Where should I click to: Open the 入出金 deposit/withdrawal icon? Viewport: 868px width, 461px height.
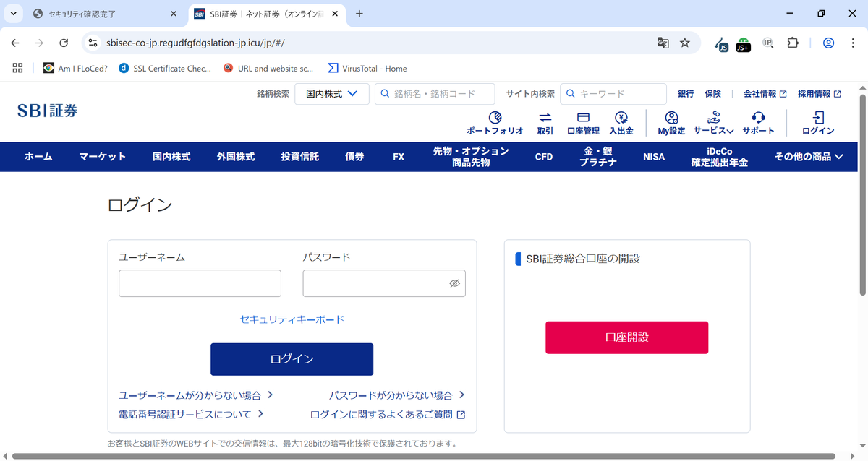click(621, 118)
